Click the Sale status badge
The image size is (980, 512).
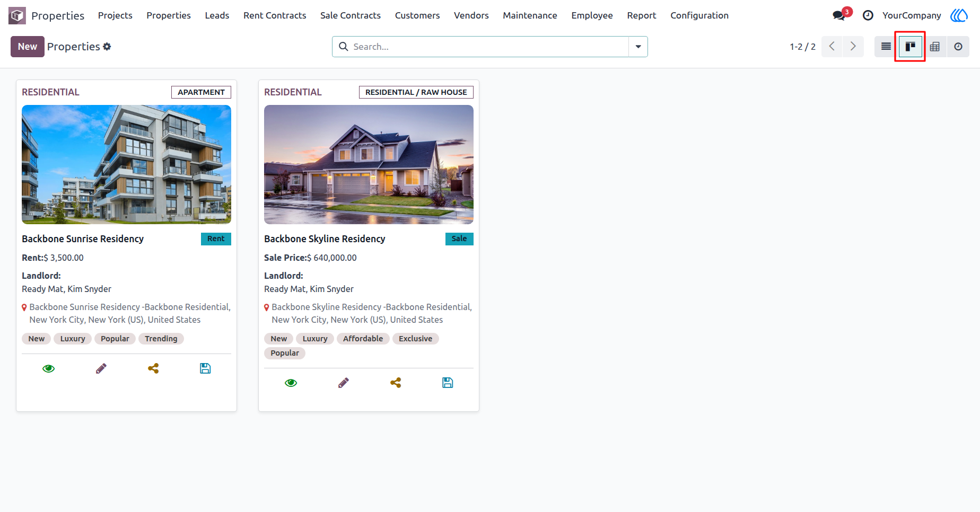click(459, 239)
